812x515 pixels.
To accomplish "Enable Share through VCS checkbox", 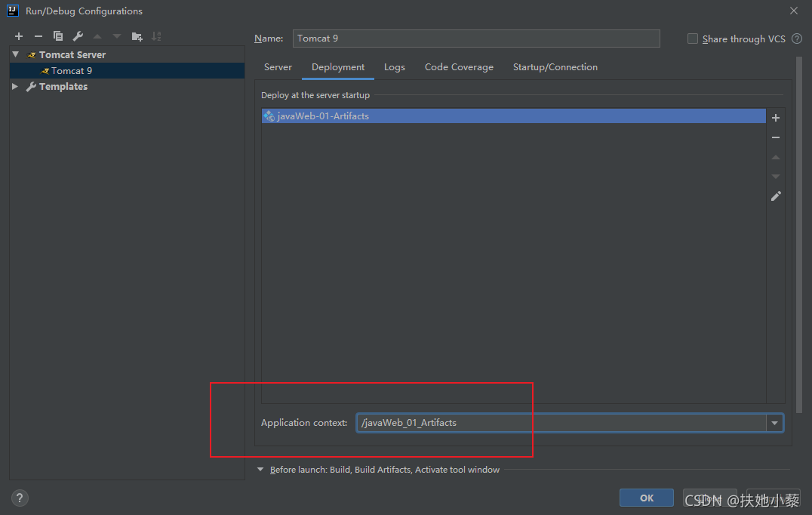I will pyautogui.click(x=692, y=39).
